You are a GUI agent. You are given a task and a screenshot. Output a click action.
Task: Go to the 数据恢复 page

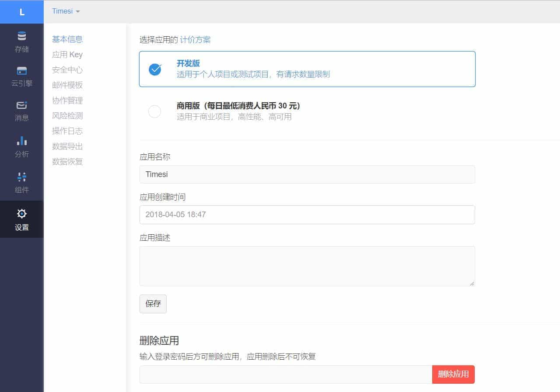[x=67, y=162]
